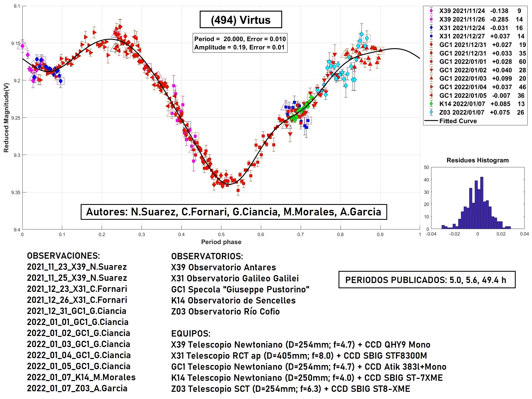Click observation 2021_11_25_X39_N.Suarez

tap(77, 278)
